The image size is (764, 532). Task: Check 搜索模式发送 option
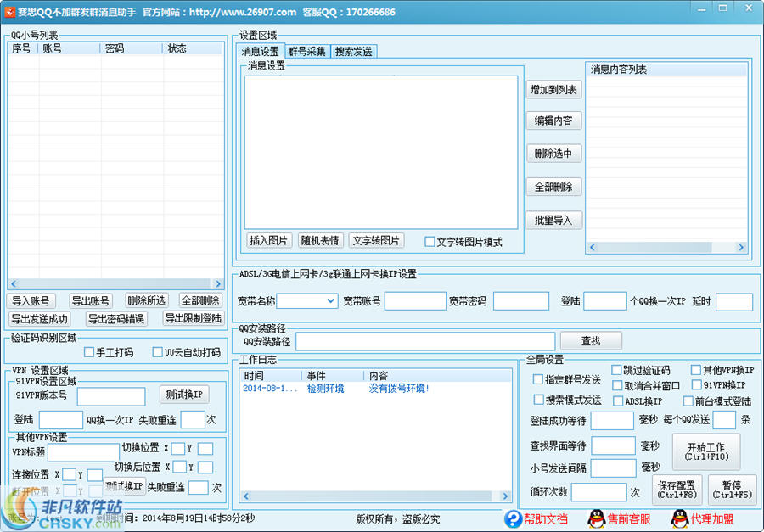538,400
